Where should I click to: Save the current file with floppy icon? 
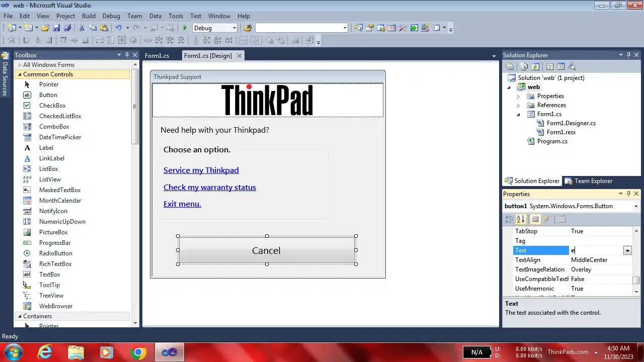(56, 28)
